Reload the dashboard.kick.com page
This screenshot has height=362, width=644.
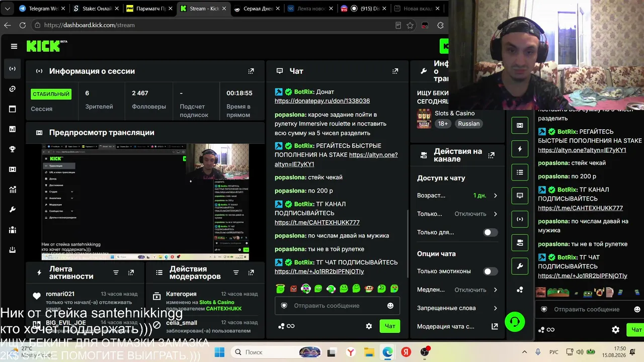tap(23, 25)
